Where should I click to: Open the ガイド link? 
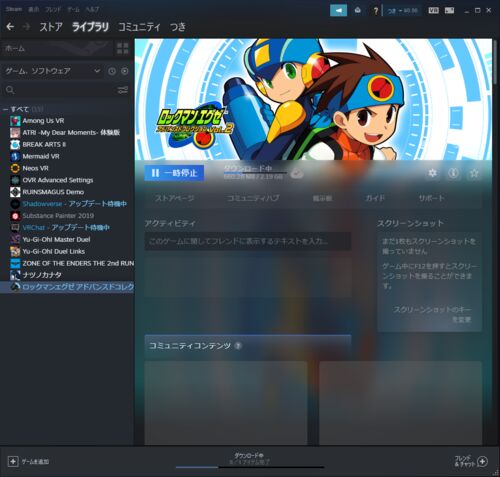coord(375,198)
